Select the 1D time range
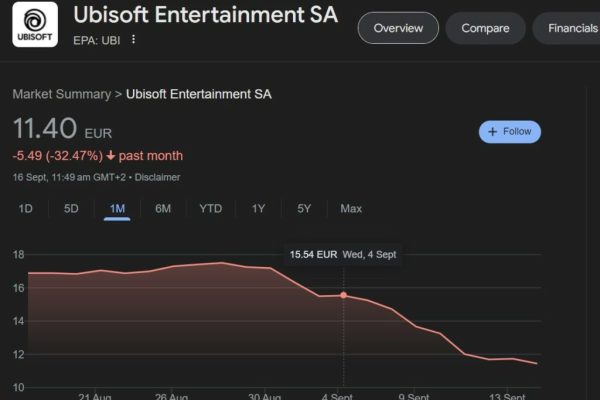This screenshot has height=400, width=600. tap(26, 209)
